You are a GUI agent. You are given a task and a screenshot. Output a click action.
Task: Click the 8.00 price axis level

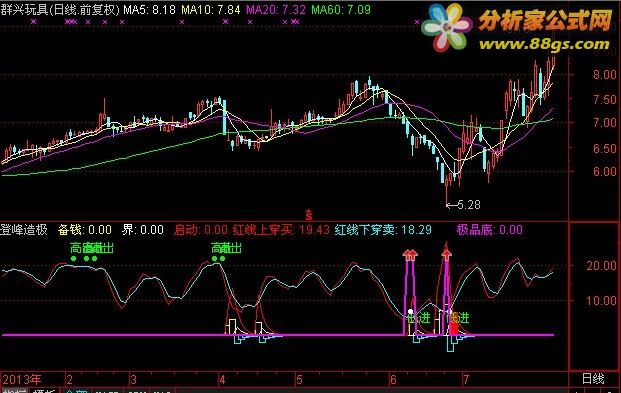click(604, 74)
